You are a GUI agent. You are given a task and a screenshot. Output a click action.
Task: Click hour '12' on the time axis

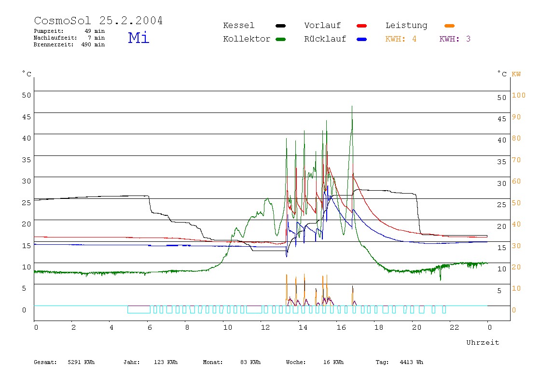pyautogui.click(x=265, y=328)
